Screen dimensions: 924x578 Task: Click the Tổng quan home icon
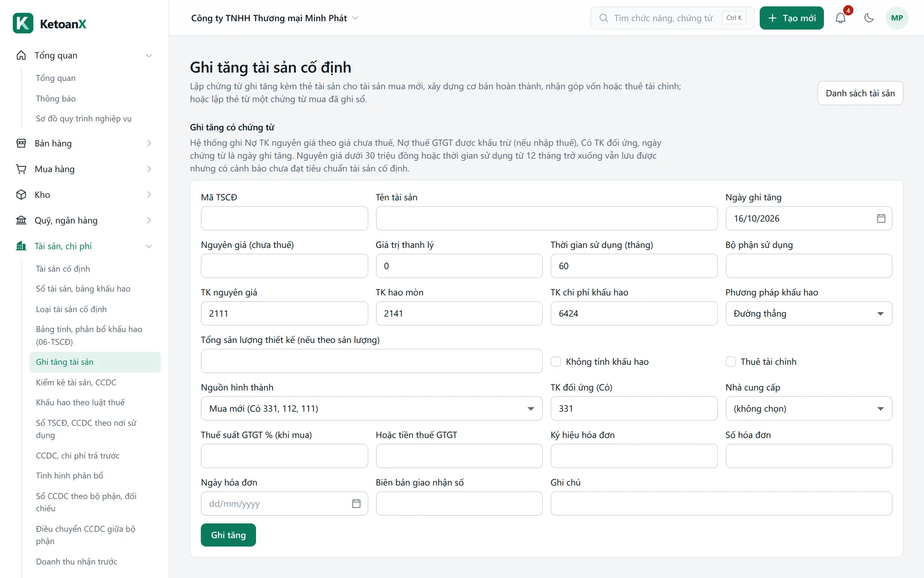pos(21,55)
